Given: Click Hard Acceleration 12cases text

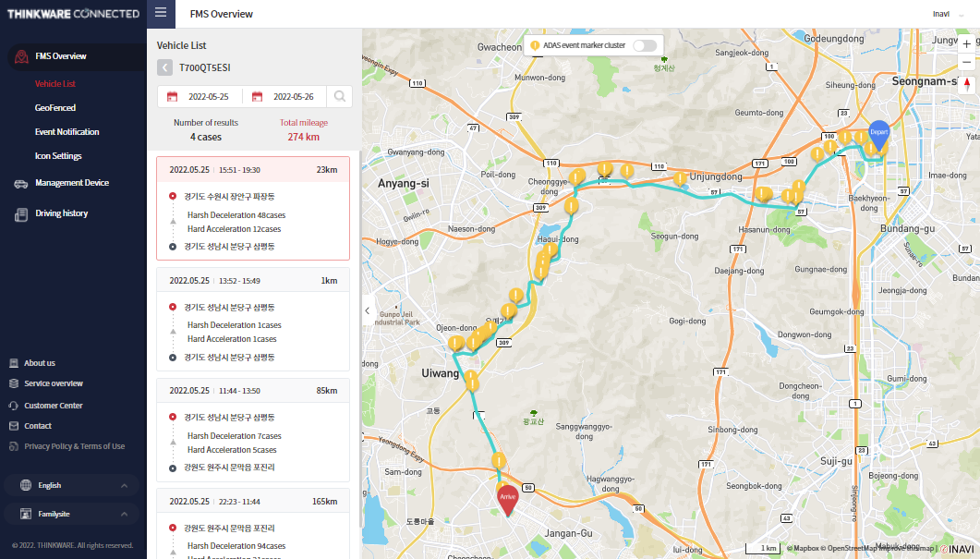Looking at the screenshot, I should 234,229.
